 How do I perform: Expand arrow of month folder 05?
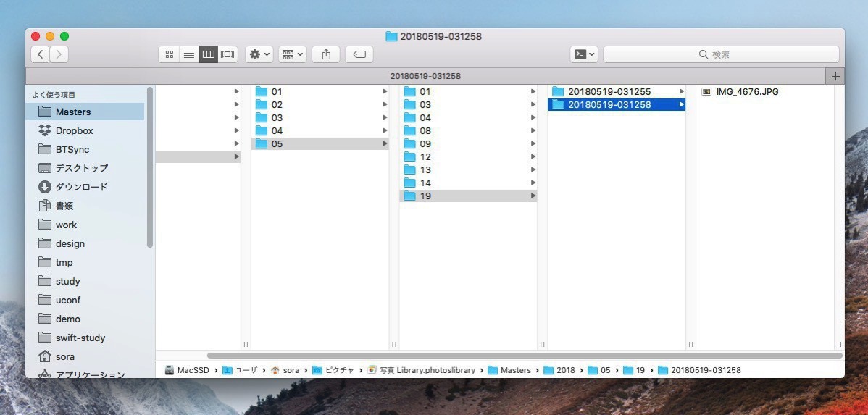click(385, 144)
